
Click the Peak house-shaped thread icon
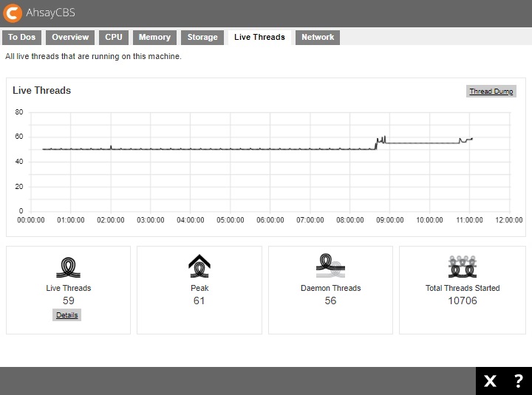click(x=199, y=267)
